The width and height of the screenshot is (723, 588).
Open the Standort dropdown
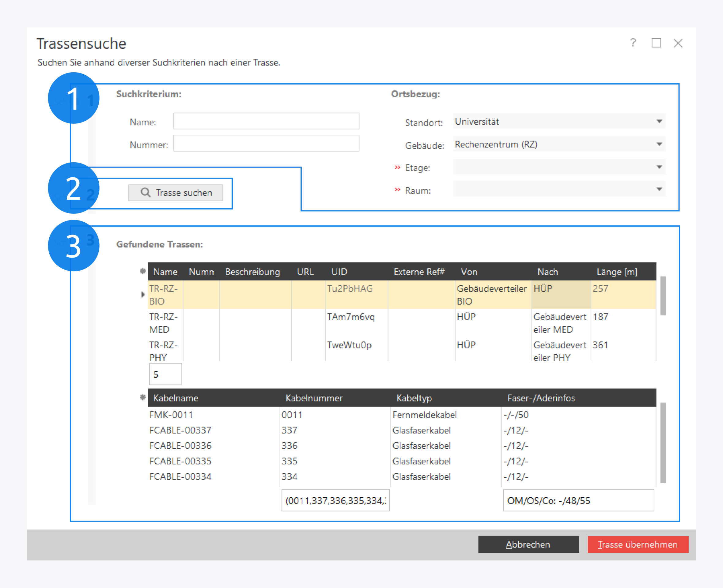pyautogui.click(x=659, y=121)
